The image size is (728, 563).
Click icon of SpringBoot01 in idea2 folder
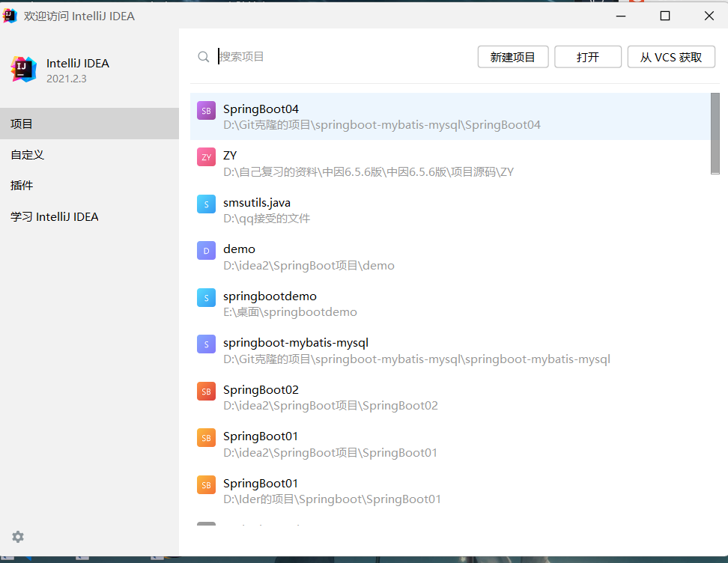tap(206, 437)
